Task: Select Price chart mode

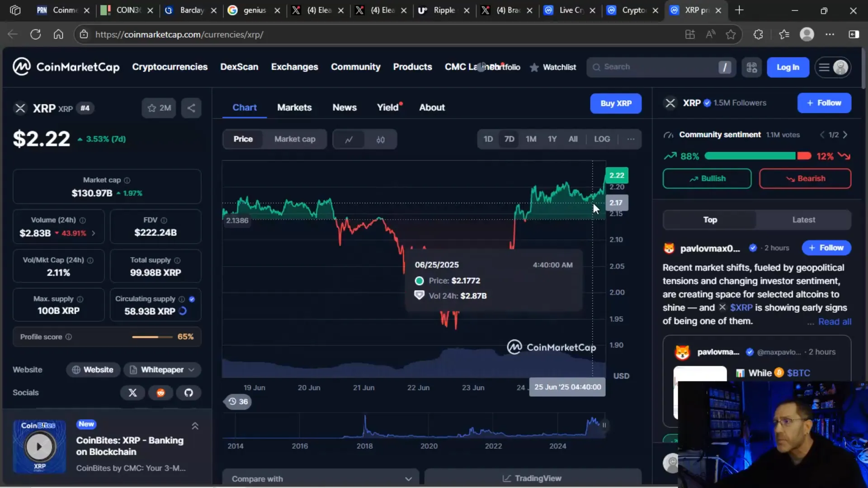Action: coord(243,139)
